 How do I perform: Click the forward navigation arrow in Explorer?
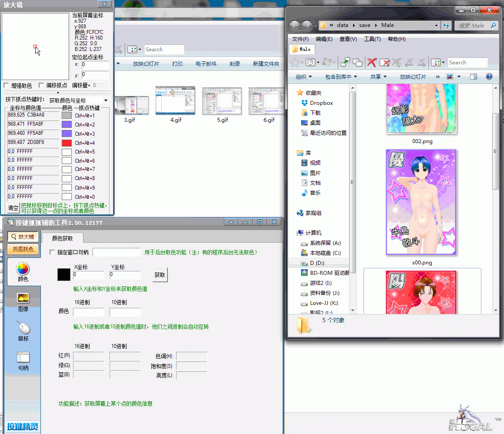pyautogui.click(x=307, y=25)
